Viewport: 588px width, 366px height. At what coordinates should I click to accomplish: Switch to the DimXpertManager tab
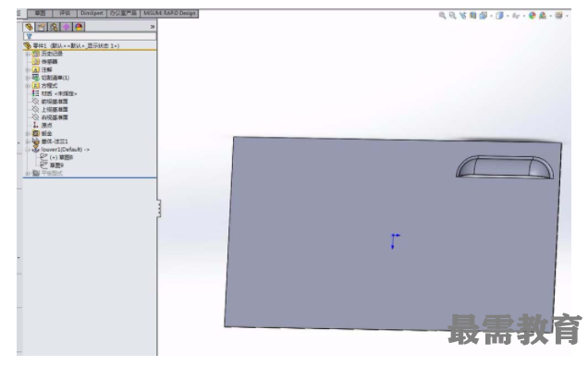[x=67, y=27]
